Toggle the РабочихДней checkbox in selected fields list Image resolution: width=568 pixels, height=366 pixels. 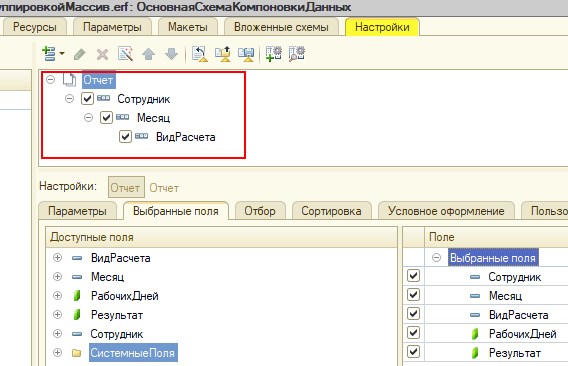[x=413, y=332]
